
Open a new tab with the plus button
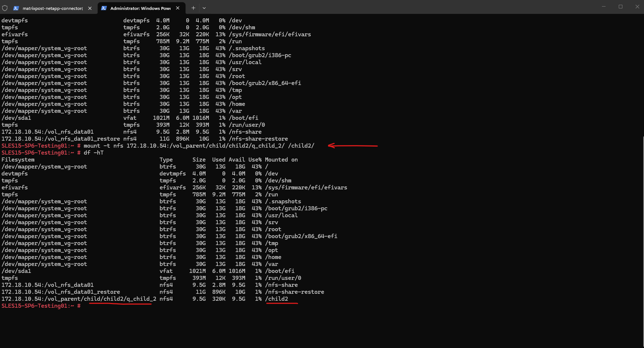(193, 8)
